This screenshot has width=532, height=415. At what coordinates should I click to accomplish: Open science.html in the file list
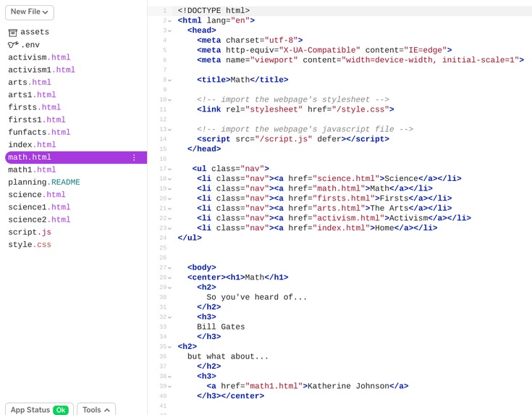(37, 195)
